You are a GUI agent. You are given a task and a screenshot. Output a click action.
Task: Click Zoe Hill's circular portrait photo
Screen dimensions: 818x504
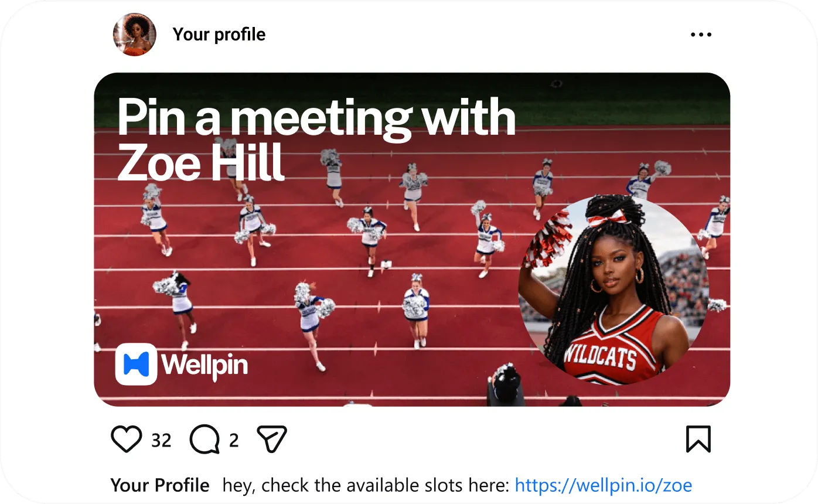pyautogui.click(x=615, y=290)
